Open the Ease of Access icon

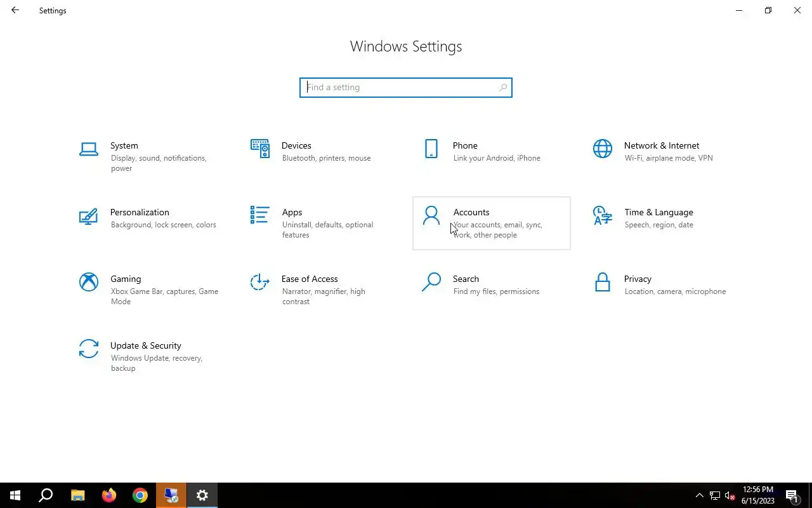click(260, 282)
